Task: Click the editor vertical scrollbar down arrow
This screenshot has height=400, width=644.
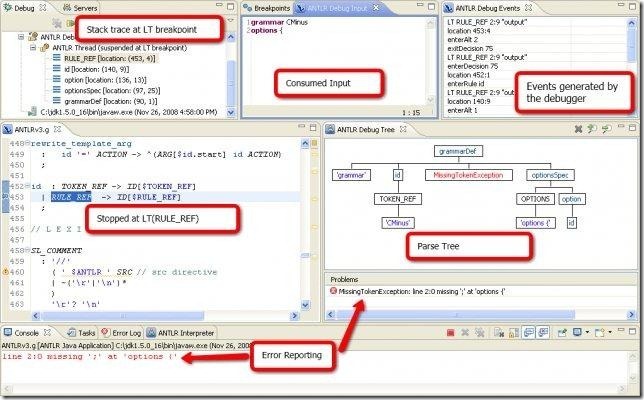Action: pos(305,304)
